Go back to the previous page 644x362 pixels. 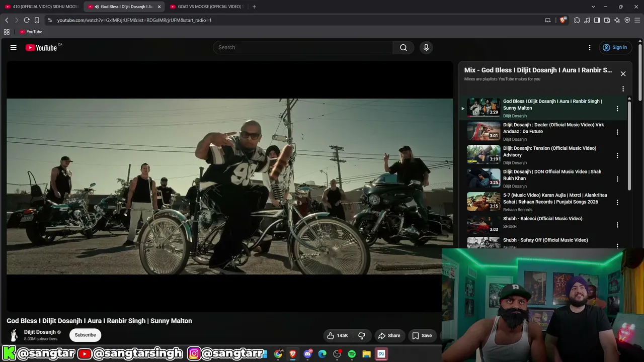[7, 20]
